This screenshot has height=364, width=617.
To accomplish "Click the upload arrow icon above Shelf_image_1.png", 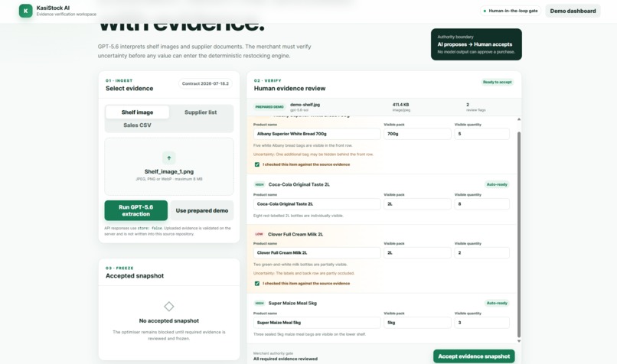I will point(169,158).
